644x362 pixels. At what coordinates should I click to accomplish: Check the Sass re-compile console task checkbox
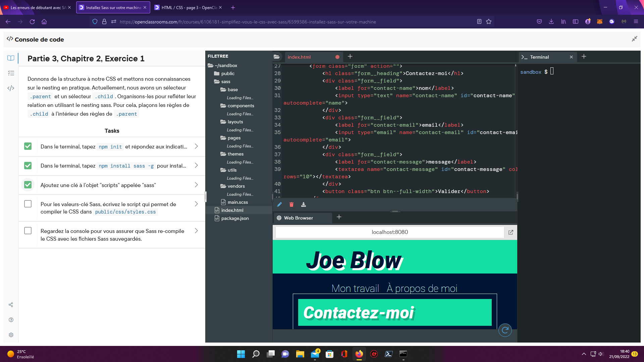28,231
